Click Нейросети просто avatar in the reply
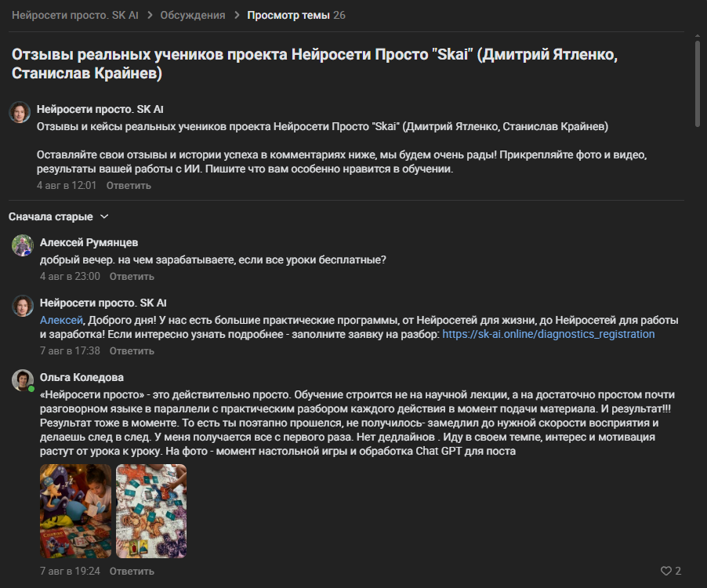This screenshot has width=707, height=588. point(22,307)
